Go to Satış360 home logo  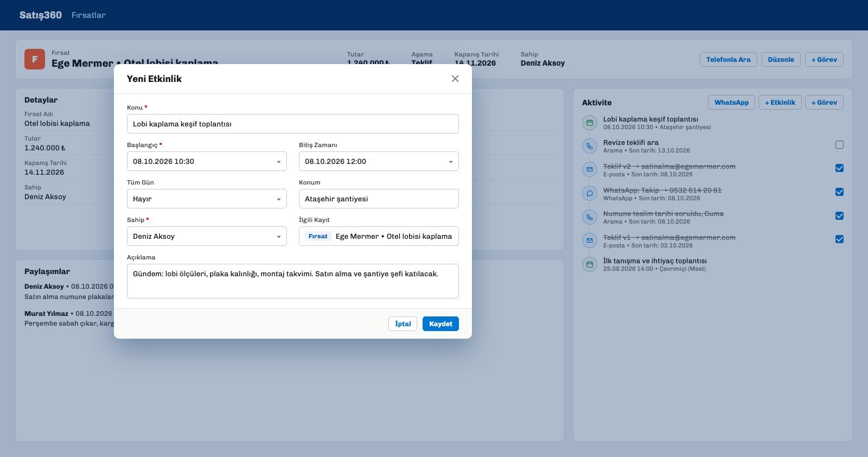coord(41,15)
